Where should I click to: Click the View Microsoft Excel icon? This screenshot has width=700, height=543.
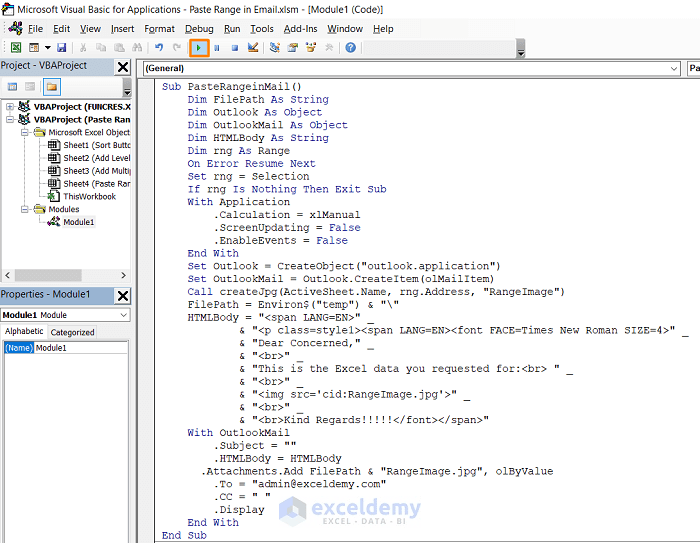pyautogui.click(x=16, y=47)
